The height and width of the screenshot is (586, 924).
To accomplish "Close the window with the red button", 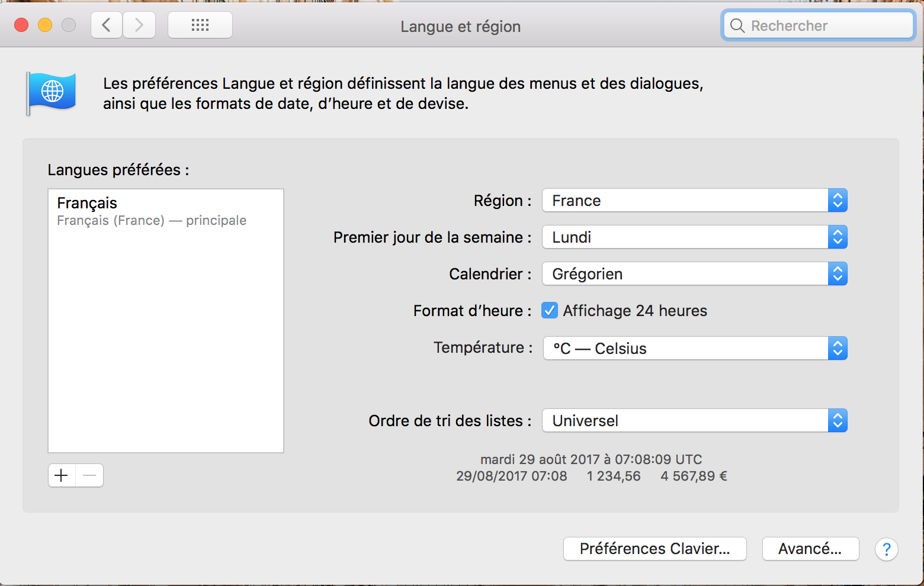I will [21, 25].
